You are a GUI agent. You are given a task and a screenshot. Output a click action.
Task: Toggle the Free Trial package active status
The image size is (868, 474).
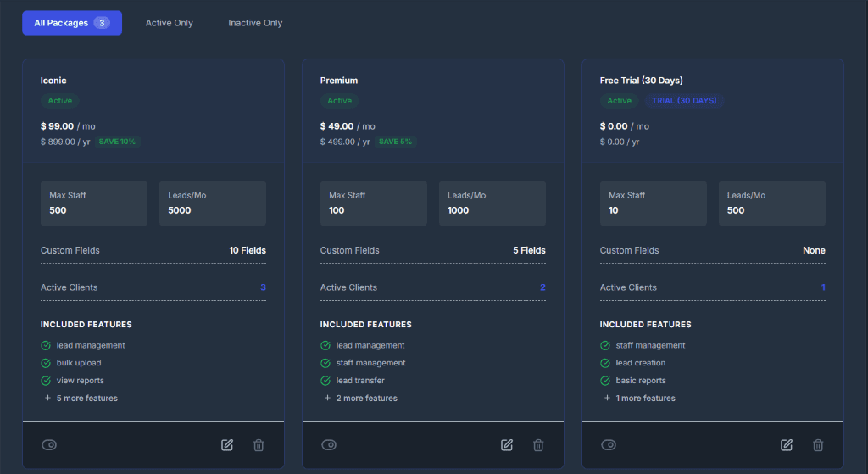[x=609, y=444]
